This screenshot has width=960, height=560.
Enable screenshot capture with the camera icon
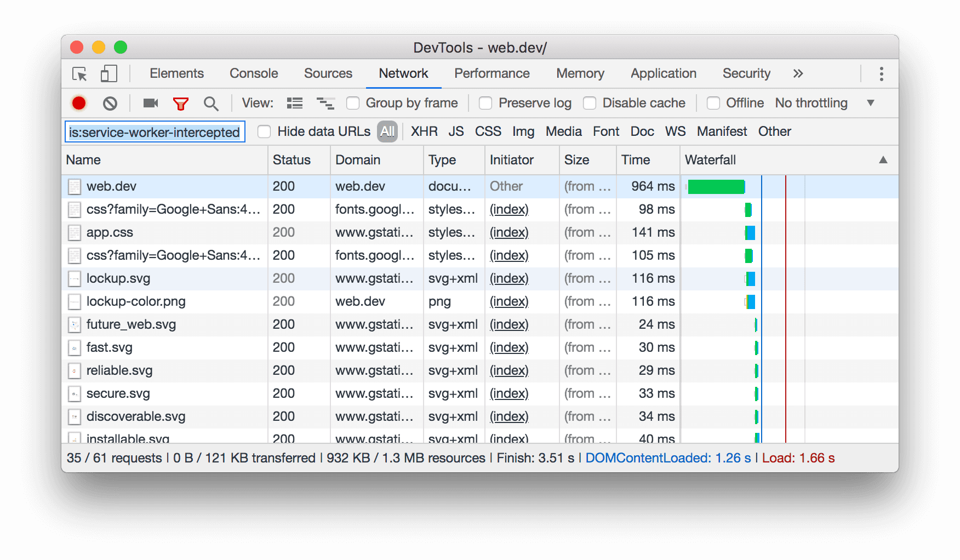tap(150, 103)
